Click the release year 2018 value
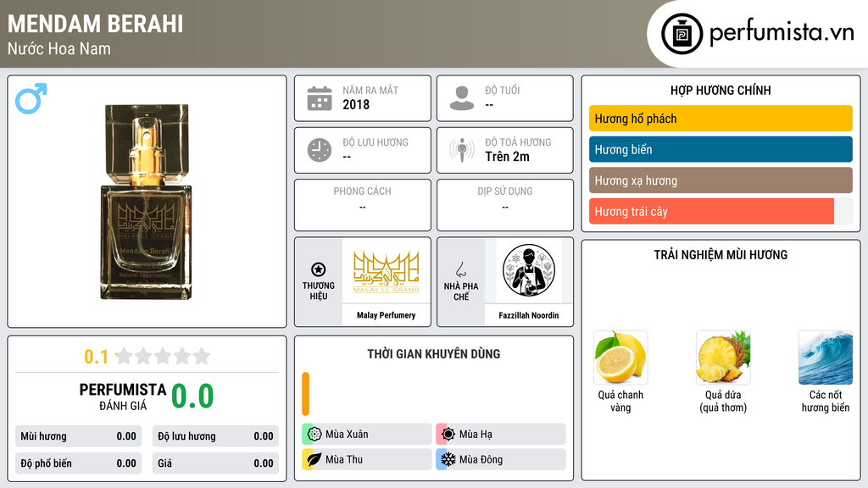This screenshot has width=868, height=488. (x=356, y=104)
